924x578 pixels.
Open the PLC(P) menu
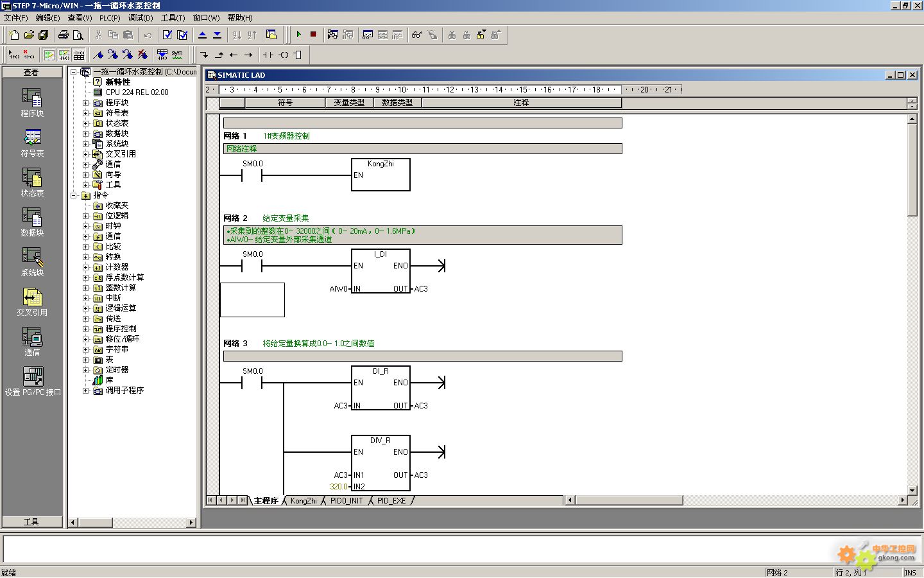tap(110, 18)
